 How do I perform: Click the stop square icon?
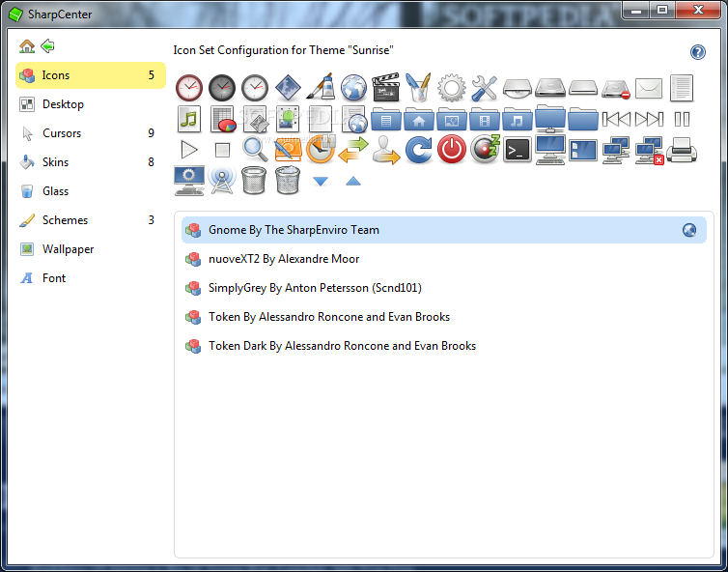click(222, 150)
